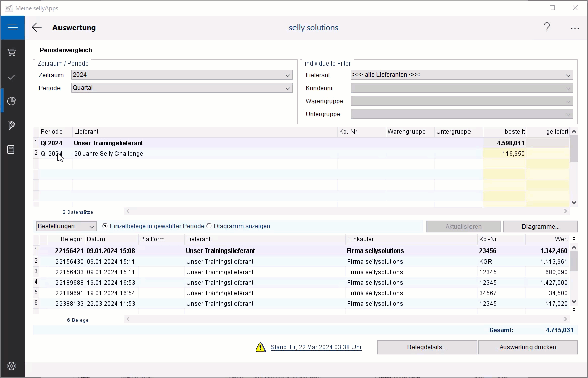Click the horizontal scrollbar under the period table
Image resolution: width=588 pixels, height=378 pixels.
pyautogui.click(x=347, y=211)
